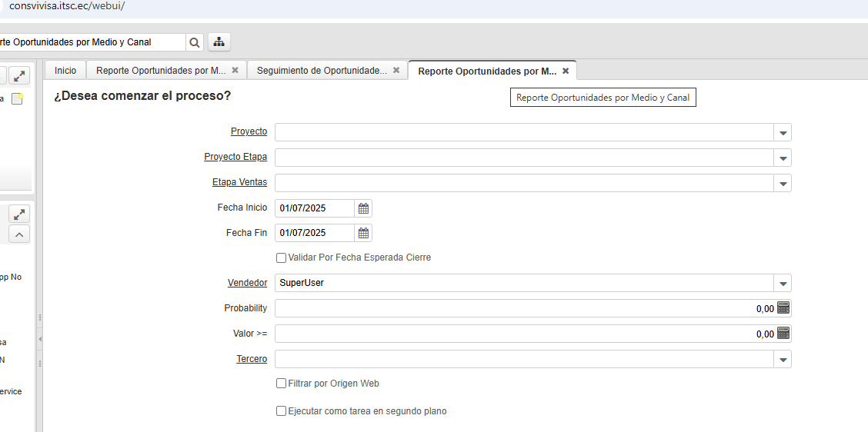Open the Vendedor dropdown list
Viewport: 868px width, 432px height.
tap(783, 284)
